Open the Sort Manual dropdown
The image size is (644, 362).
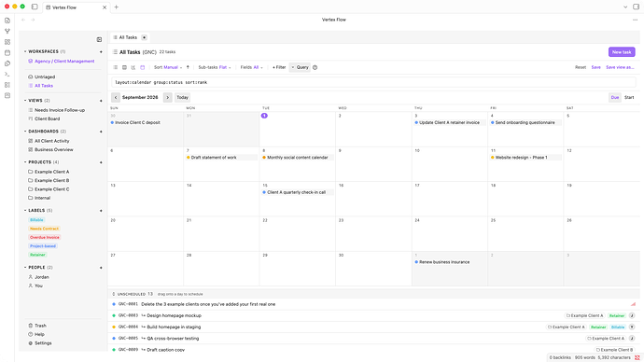(168, 67)
